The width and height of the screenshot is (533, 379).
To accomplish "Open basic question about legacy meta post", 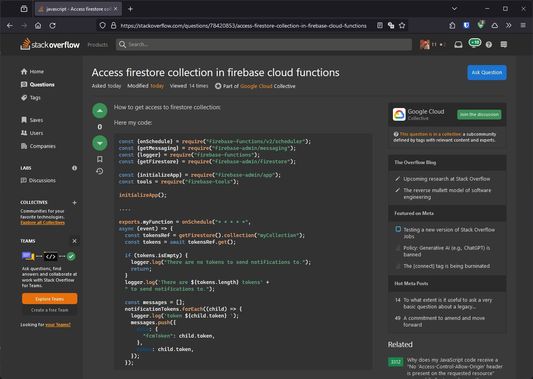I will pyautogui.click(x=447, y=303).
